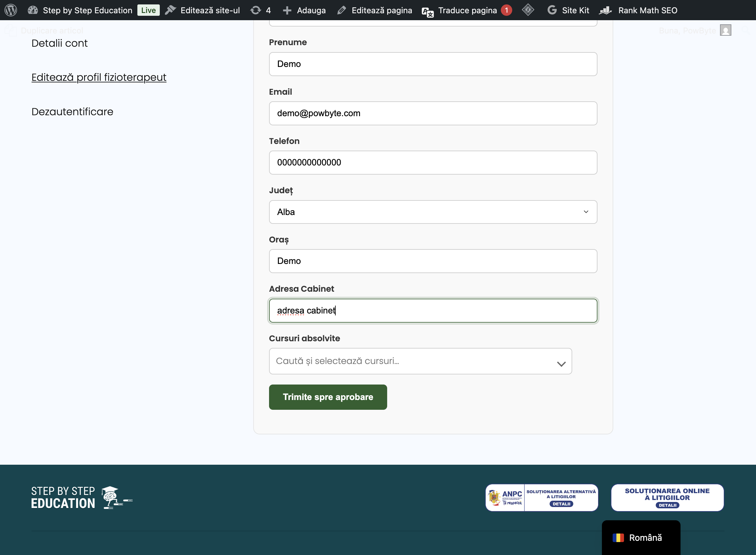Open the Județ dropdown showing Alba

[x=433, y=212]
